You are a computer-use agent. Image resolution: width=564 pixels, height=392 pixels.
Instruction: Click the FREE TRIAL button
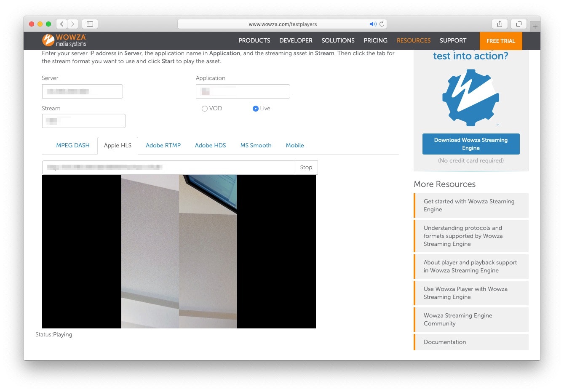pos(501,41)
